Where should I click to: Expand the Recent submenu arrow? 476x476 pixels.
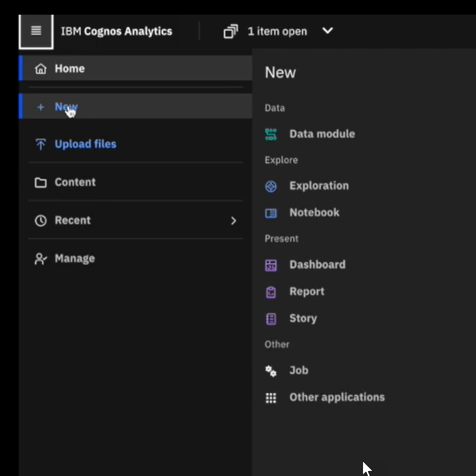[234, 221]
